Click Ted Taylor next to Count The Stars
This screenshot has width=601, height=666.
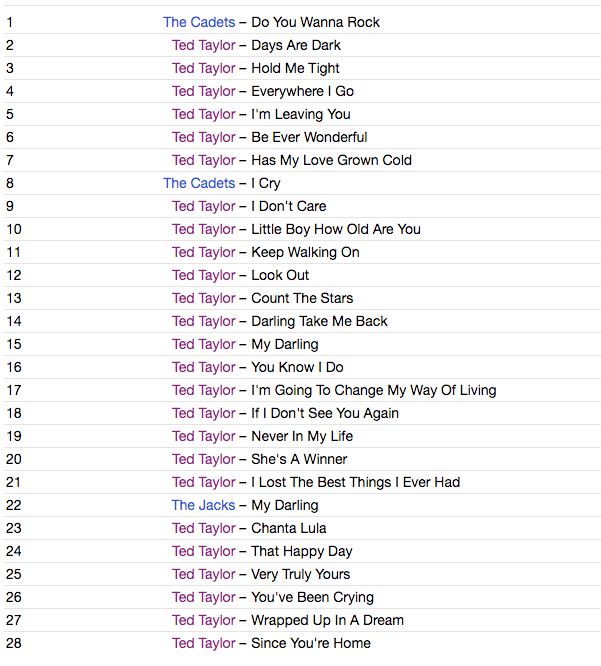click(x=203, y=298)
